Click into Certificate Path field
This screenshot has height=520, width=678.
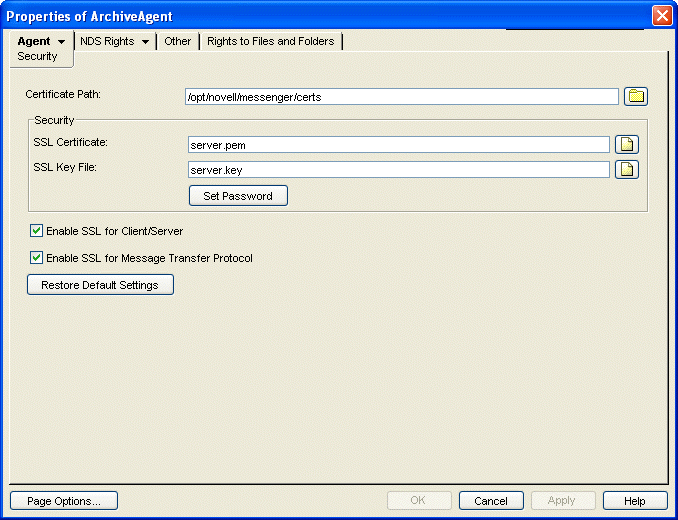[x=402, y=97]
